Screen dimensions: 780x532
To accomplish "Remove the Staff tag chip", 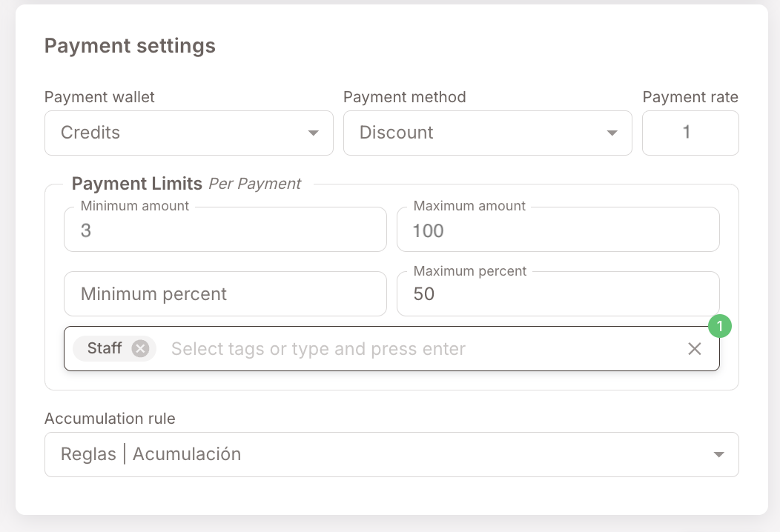I will point(140,348).
